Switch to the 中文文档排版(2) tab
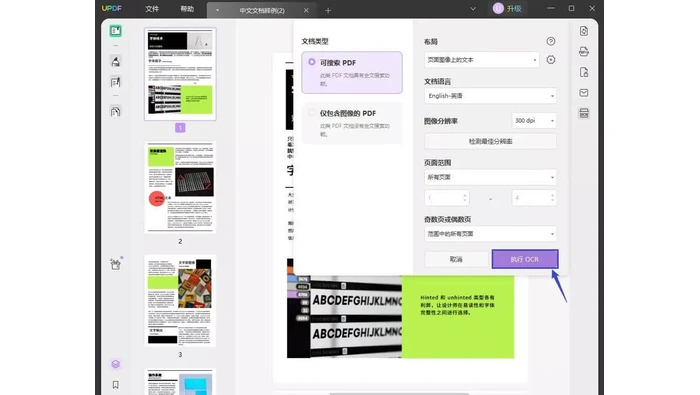This screenshot has height=395, width=700. click(262, 10)
